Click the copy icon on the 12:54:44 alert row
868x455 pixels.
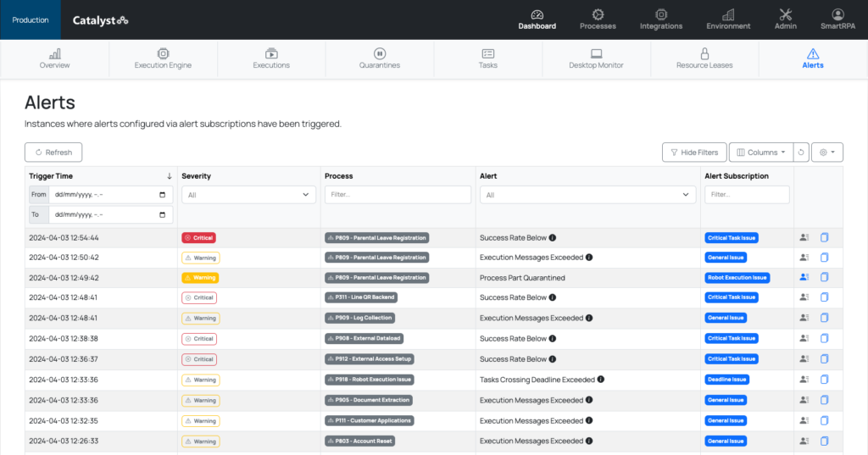(825, 238)
